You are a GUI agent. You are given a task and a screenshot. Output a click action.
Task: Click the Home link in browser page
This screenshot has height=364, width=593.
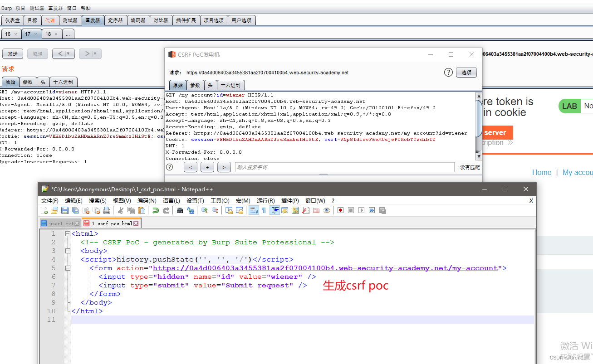tap(542, 172)
